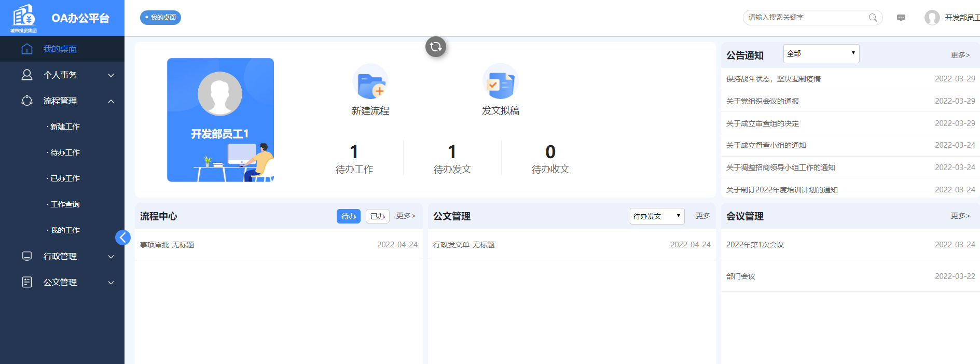Image resolution: width=980 pixels, height=364 pixels.
Task: Click the search magnifier icon
Action: (x=873, y=18)
